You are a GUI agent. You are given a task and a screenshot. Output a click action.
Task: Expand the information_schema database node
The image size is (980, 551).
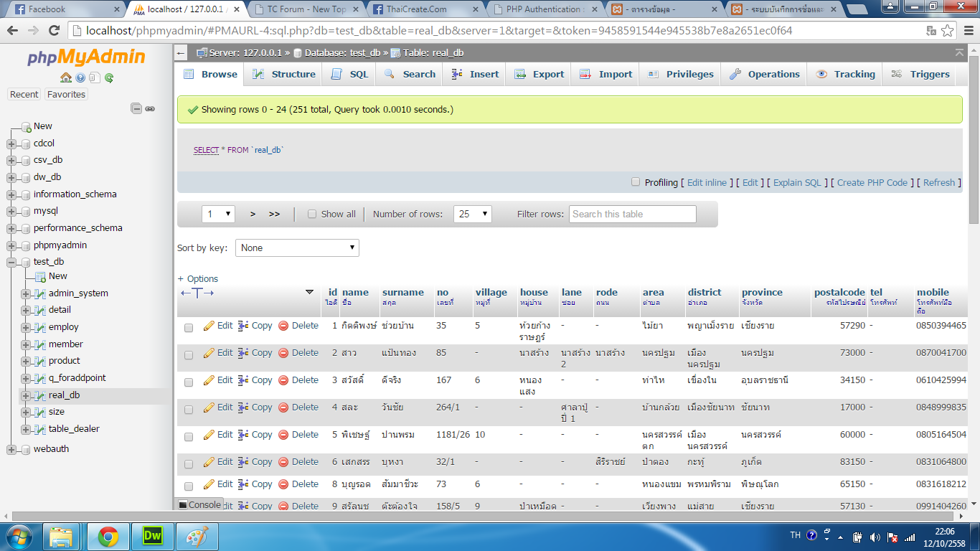tap(11, 194)
